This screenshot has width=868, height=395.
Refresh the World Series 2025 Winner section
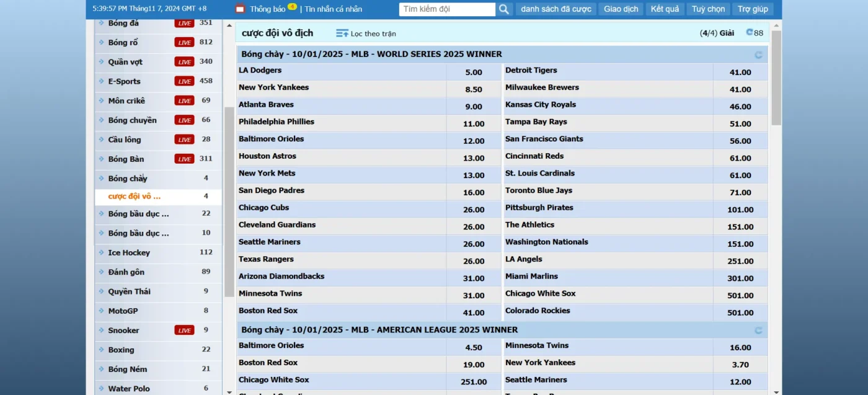[758, 55]
